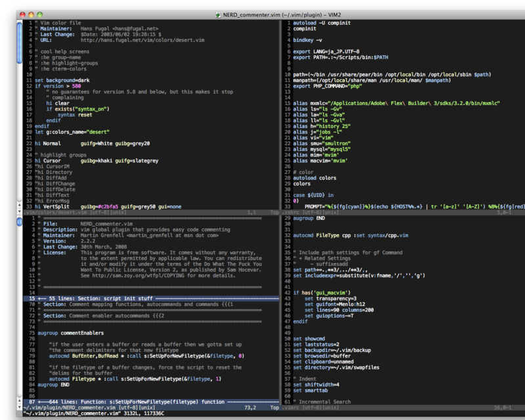Viewport: 525px width, 420px height.
Task: Click the scrollbar thumb of the desert.vim pane
Action: 20,42
